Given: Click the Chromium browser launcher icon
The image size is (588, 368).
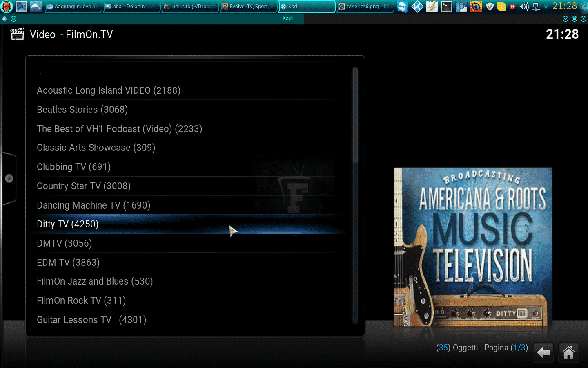Looking at the screenshot, I should point(461,7).
